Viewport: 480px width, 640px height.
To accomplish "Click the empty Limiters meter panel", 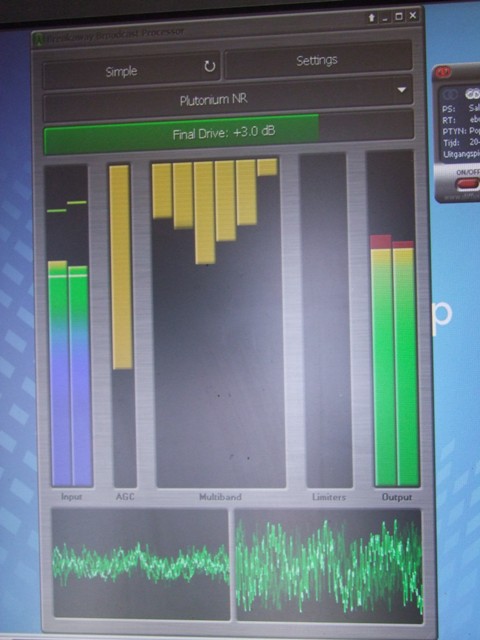I will (x=327, y=320).
